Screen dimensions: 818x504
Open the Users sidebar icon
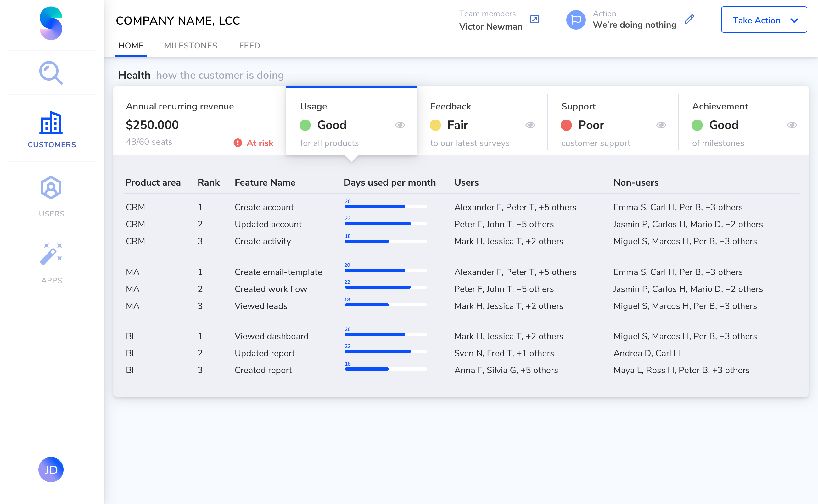pyautogui.click(x=51, y=188)
